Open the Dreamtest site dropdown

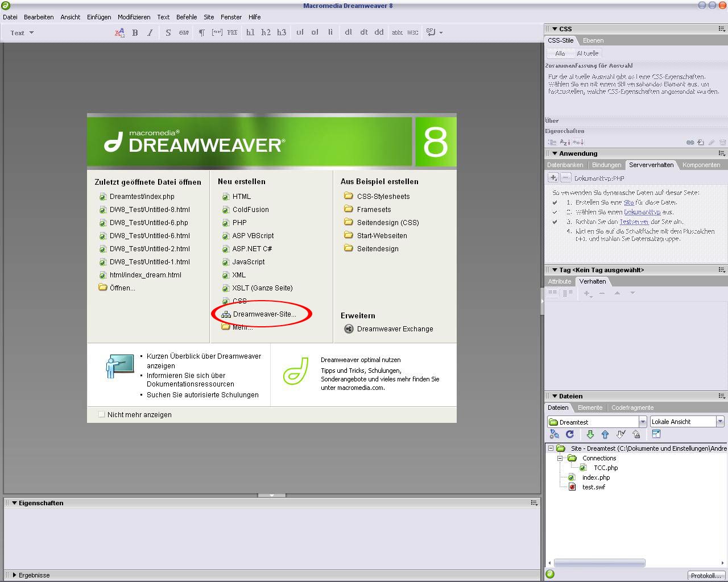(x=643, y=422)
